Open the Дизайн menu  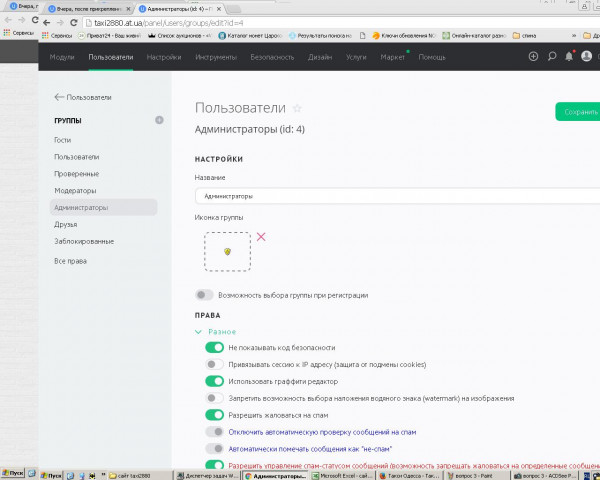320,57
